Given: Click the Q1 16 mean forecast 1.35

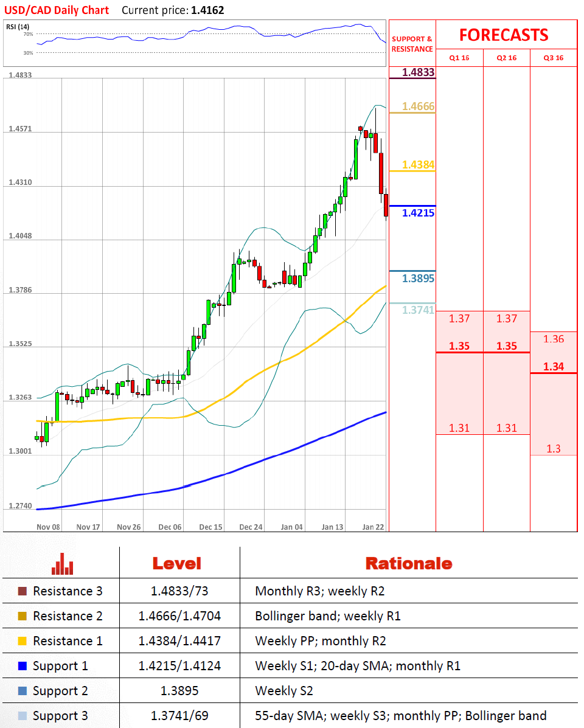Looking at the screenshot, I should [x=459, y=346].
